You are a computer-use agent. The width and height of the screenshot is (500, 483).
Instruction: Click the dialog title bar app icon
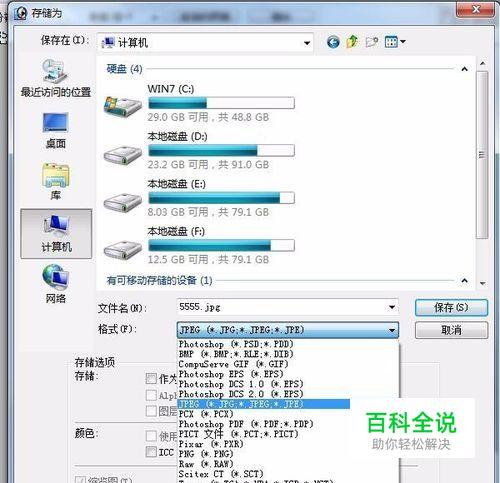(21, 13)
